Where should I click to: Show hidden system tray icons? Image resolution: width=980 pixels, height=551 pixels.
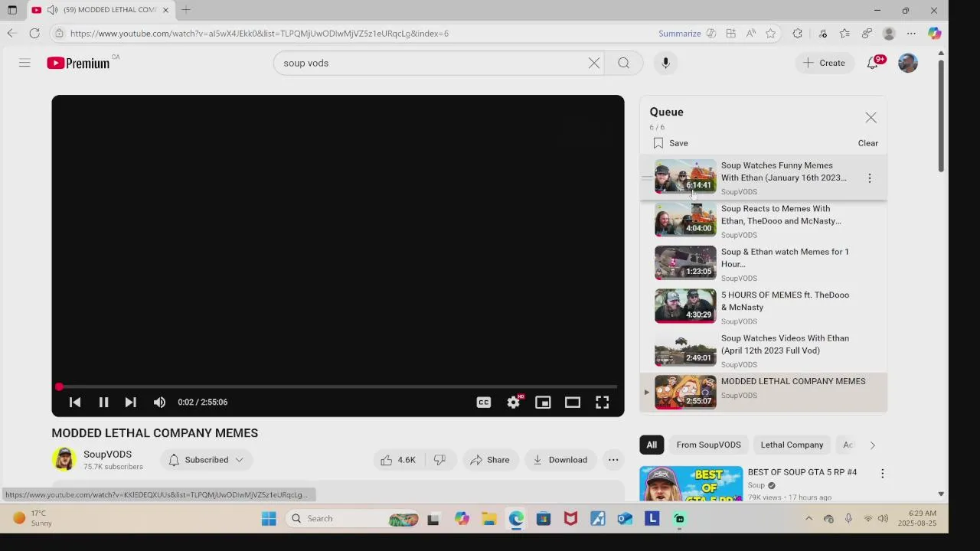tap(808, 519)
